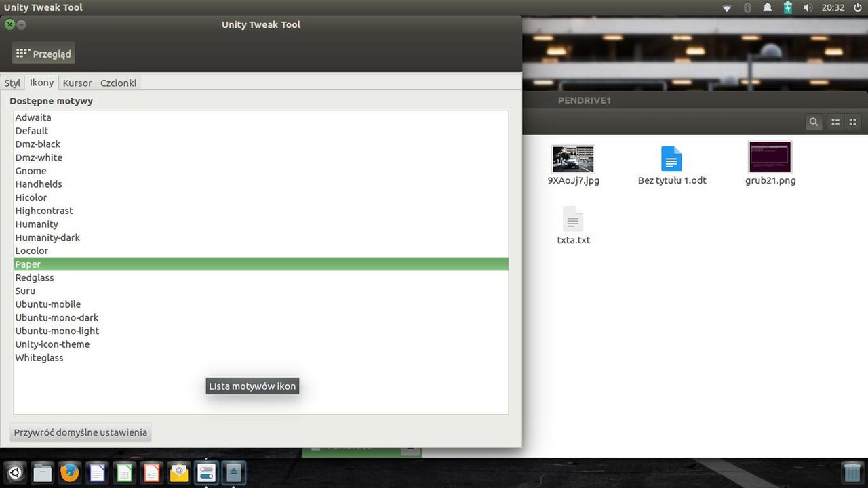Select the Locolor theme row
868x488 pixels.
[x=261, y=251]
